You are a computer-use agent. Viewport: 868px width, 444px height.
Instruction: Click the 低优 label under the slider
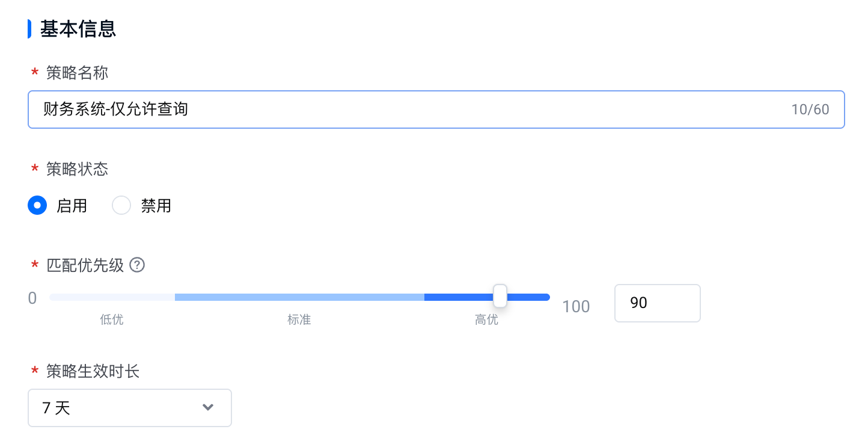point(112,320)
